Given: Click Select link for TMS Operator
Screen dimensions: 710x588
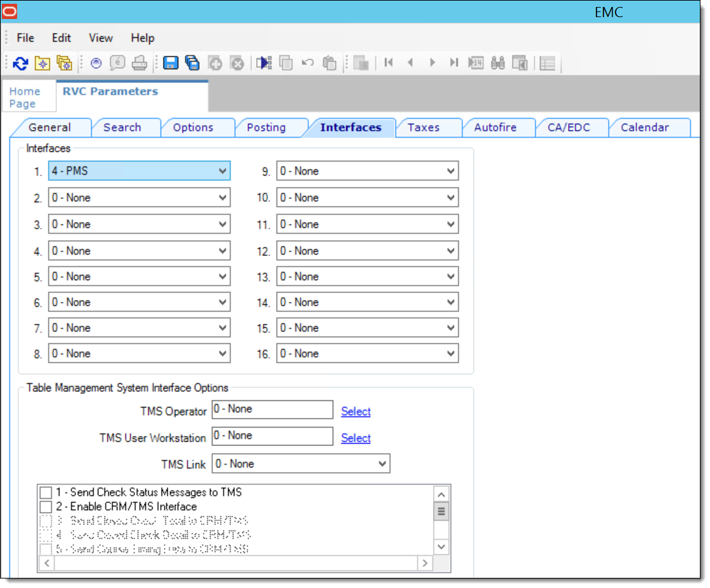Looking at the screenshot, I should pos(356,411).
